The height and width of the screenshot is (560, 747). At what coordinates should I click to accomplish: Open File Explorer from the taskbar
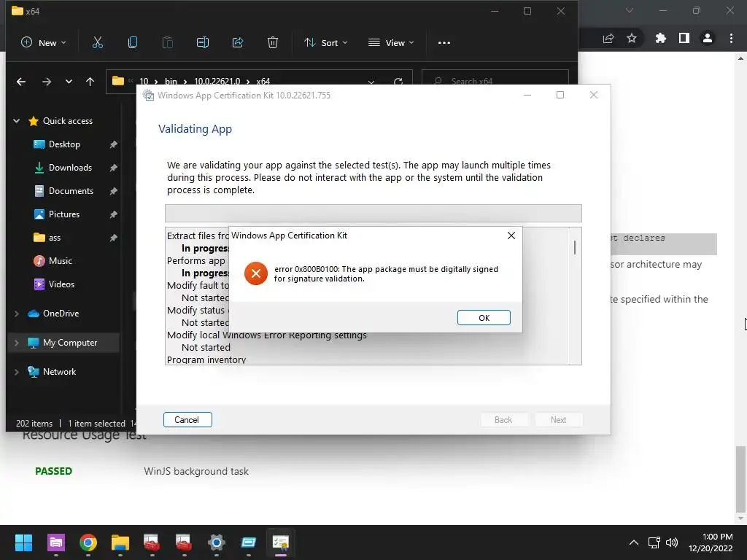pyautogui.click(x=120, y=542)
